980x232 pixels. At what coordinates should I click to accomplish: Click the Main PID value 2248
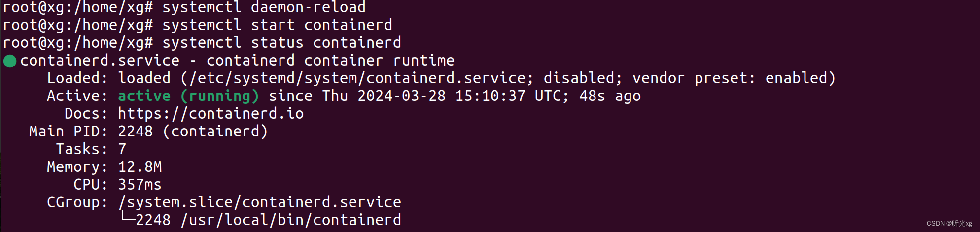point(135,132)
